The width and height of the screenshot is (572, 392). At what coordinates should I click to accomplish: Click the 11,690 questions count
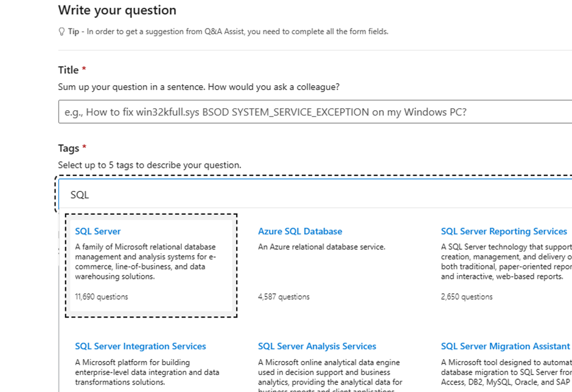(x=102, y=296)
